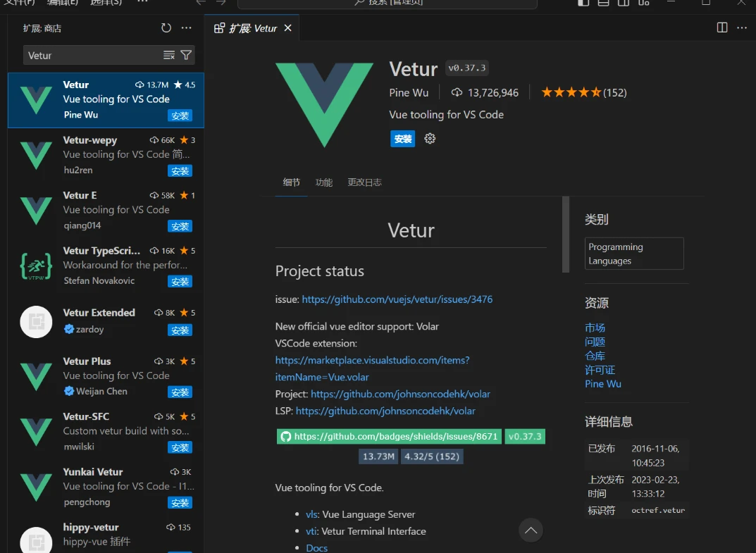
Task: Open the Docs link
Action: point(317,547)
